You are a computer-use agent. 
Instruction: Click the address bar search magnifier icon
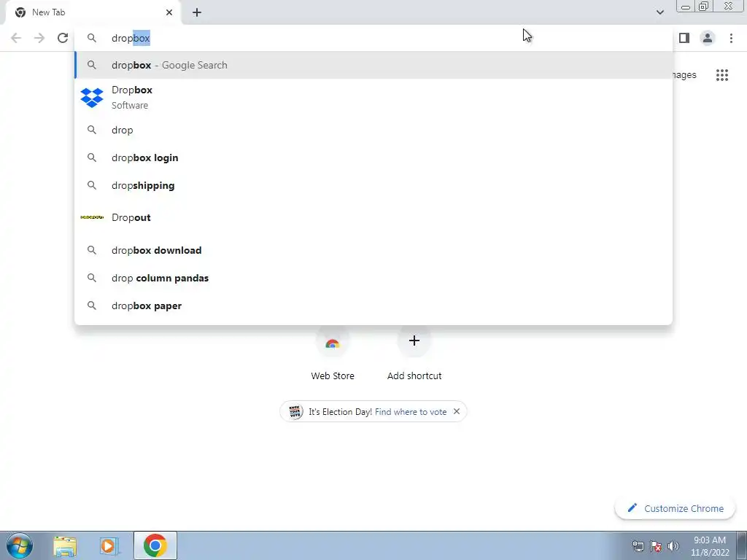coord(91,38)
